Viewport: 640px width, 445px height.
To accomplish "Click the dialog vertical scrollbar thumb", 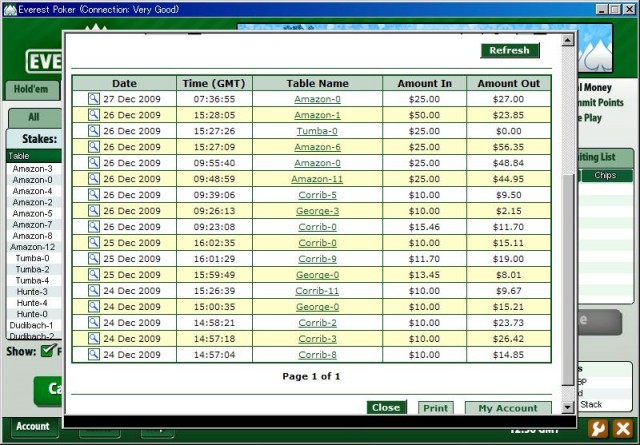I will click(x=568, y=280).
